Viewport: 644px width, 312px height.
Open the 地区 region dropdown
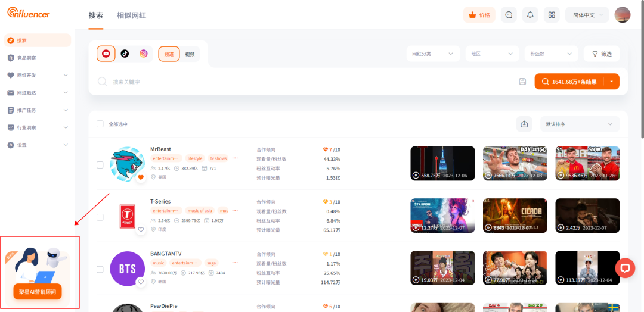pos(492,54)
